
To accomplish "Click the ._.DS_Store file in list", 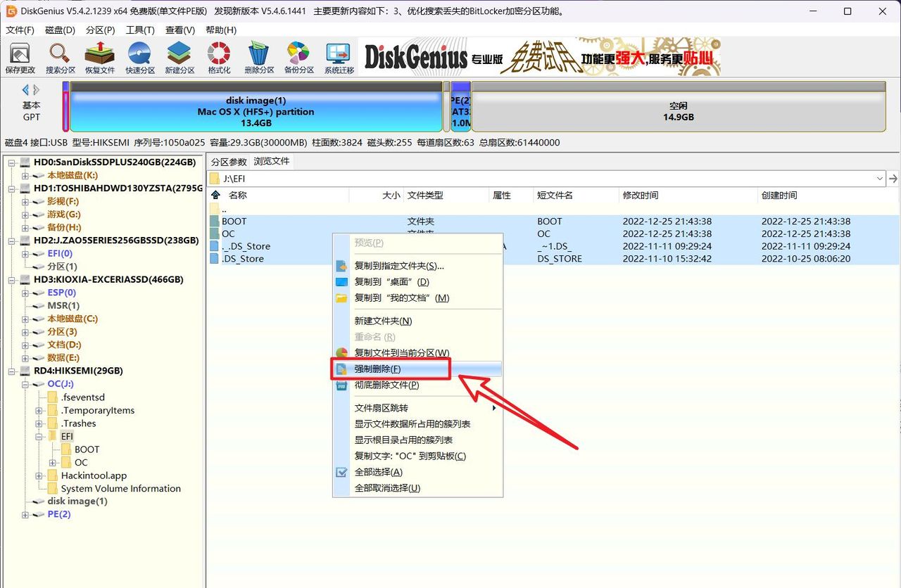I will point(553,246).
